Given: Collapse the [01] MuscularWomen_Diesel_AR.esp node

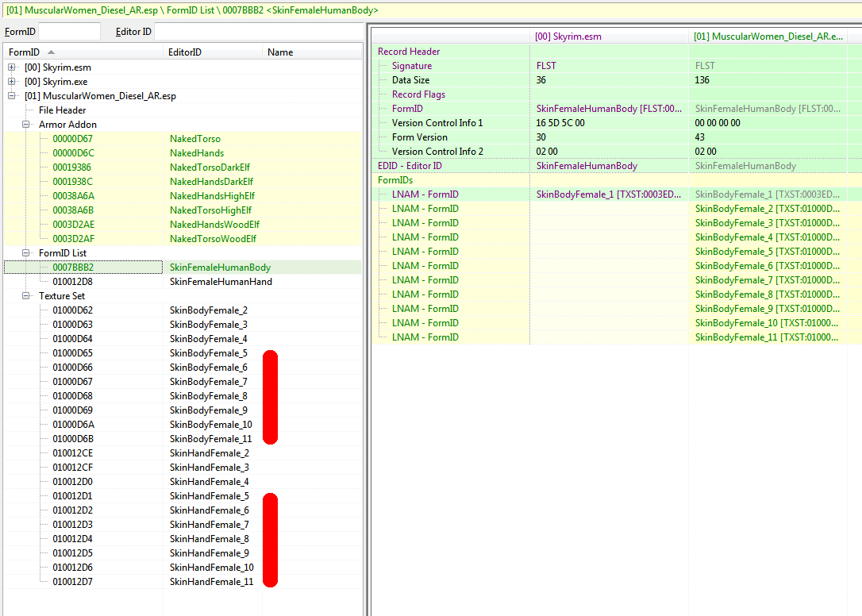Looking at the screenshot, I should tap(12, 96).
